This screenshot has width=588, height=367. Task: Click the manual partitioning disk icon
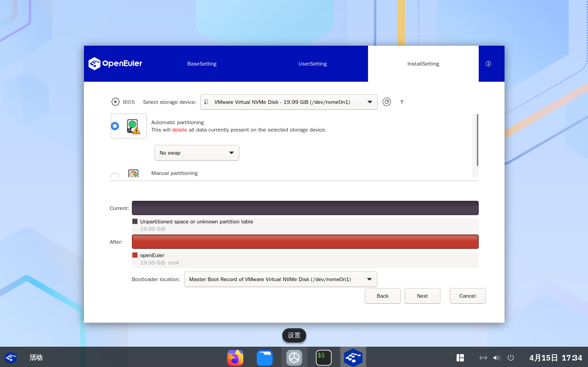pyautogui.click(x=133, y=174)
